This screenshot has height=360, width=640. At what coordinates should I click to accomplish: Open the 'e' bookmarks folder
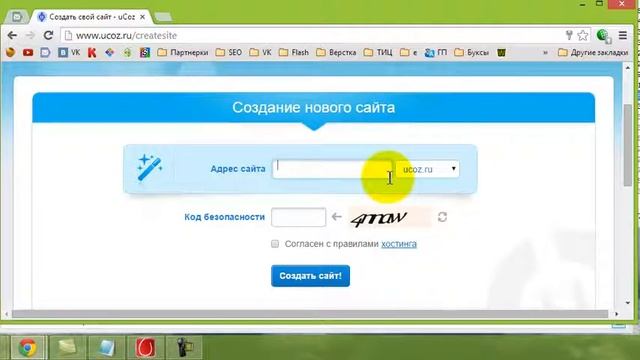pyautogui.click(x=409, y=52)
